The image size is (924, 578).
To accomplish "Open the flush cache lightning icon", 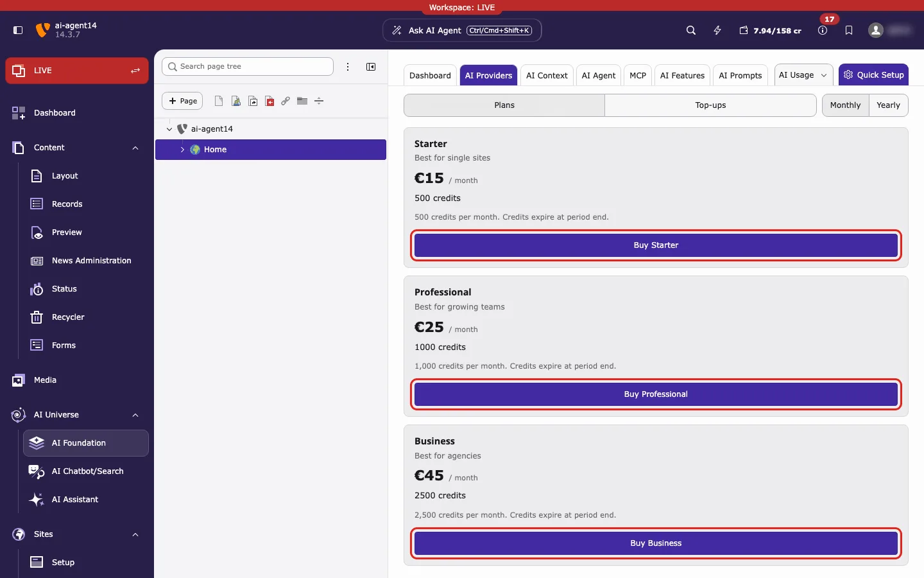I will pos(717,30).
